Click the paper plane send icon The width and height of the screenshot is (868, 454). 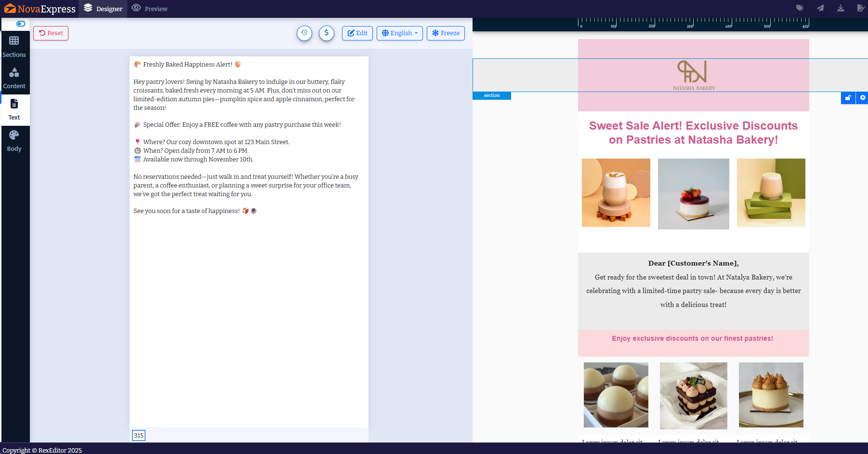[x=820, y=8]
